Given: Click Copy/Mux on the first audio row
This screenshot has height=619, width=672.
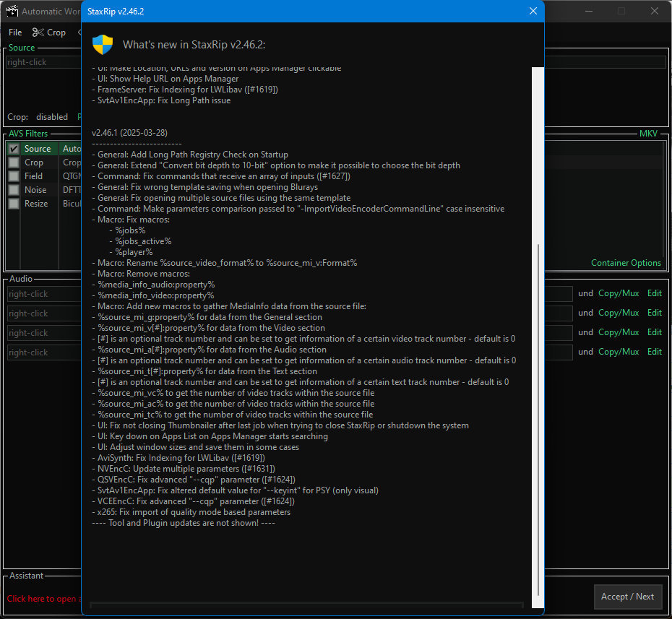Looking at the screenshot, I should point(619,293).
